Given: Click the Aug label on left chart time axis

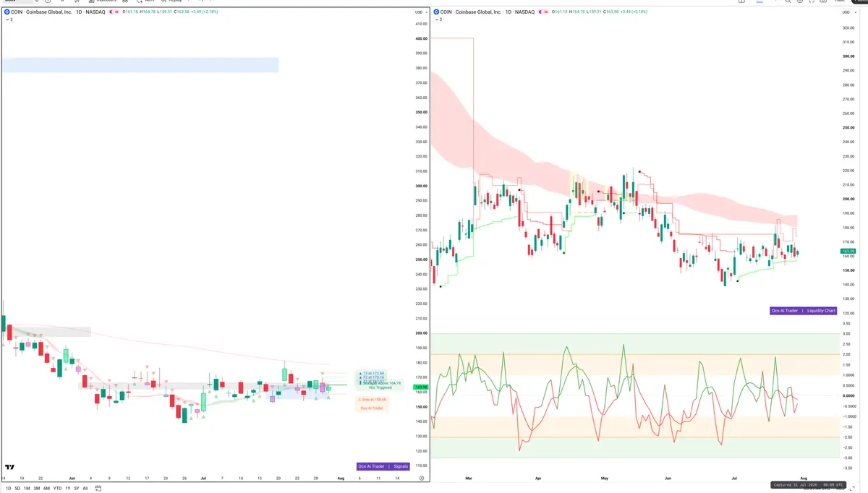Looking at the screenshot, I should (340, 479).
